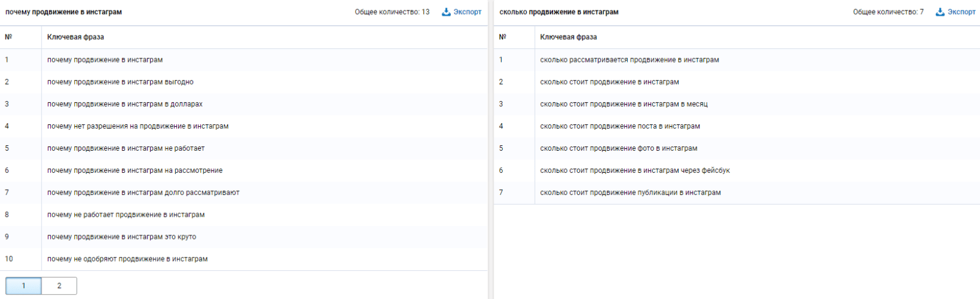Select 'сколько стоит продвижение в инстаграм в месяц'
This screenshot has height=299, width=980.
(x=624, y=104)
